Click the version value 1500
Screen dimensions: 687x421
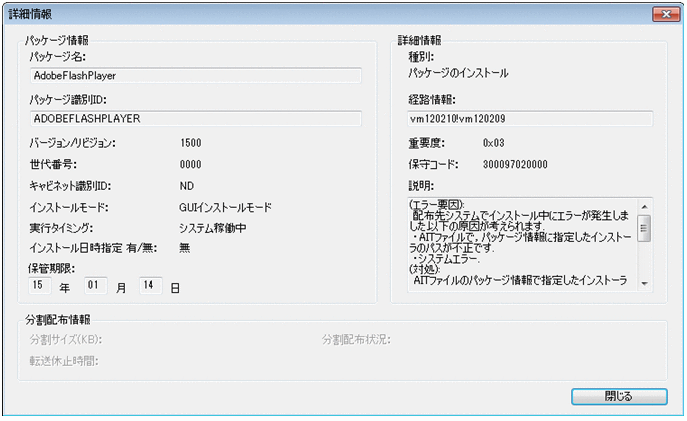coord(191,143)
